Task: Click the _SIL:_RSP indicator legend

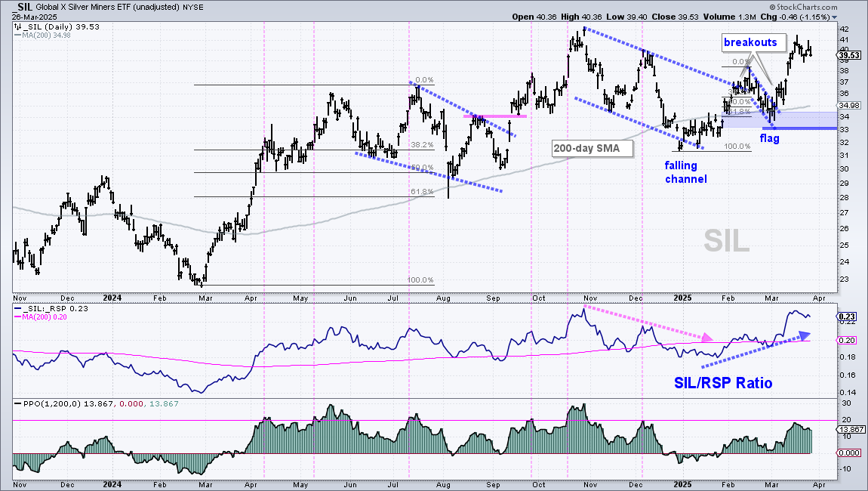Action: tap(52, 309)
